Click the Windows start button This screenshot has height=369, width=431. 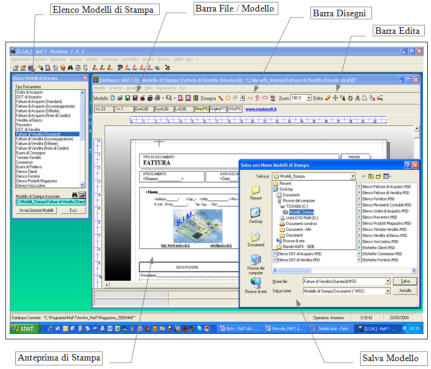pyautogui.click(x=25, y=329)
